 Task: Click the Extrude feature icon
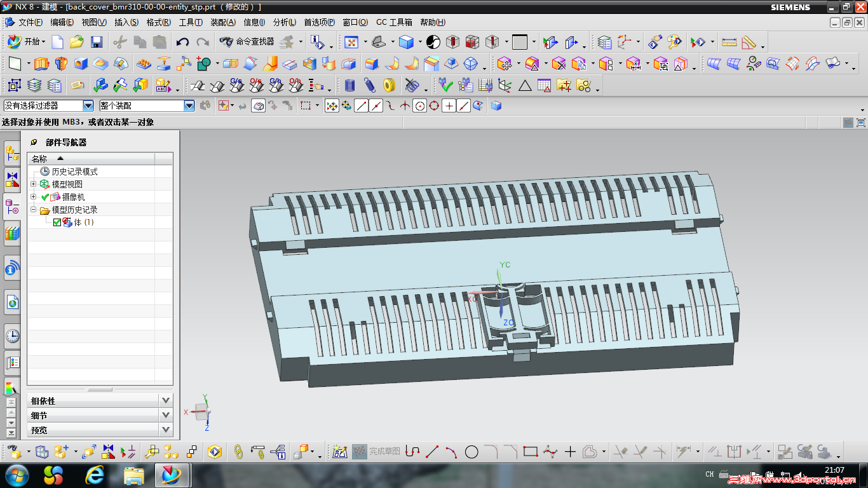click(41, 64)
